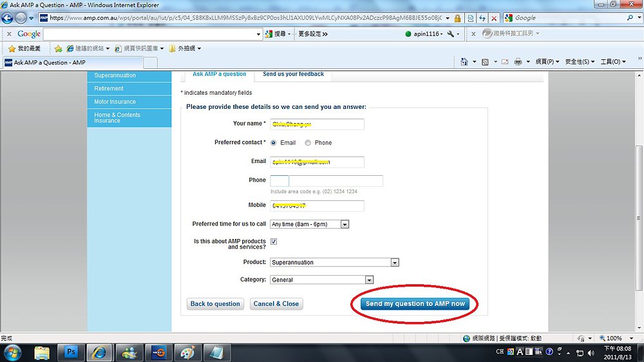Click the volume speaker tray icon
The height and width of the screenshot is (362, 644).
coord(591,352)
